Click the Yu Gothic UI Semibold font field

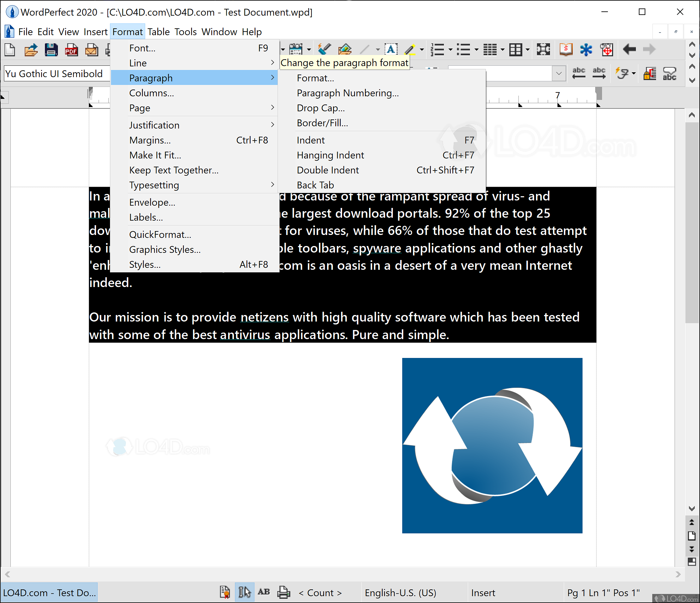tap(56, 74)
